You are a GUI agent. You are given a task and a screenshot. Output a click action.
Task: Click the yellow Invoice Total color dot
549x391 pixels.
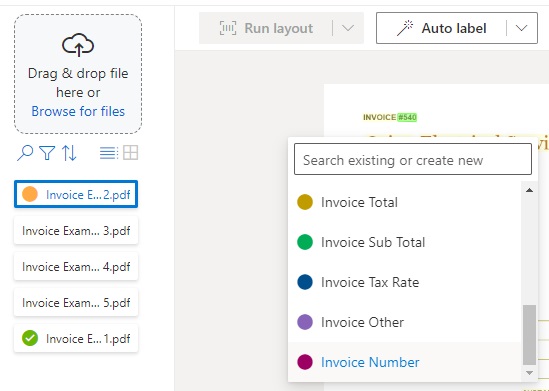tap(305, 202)
